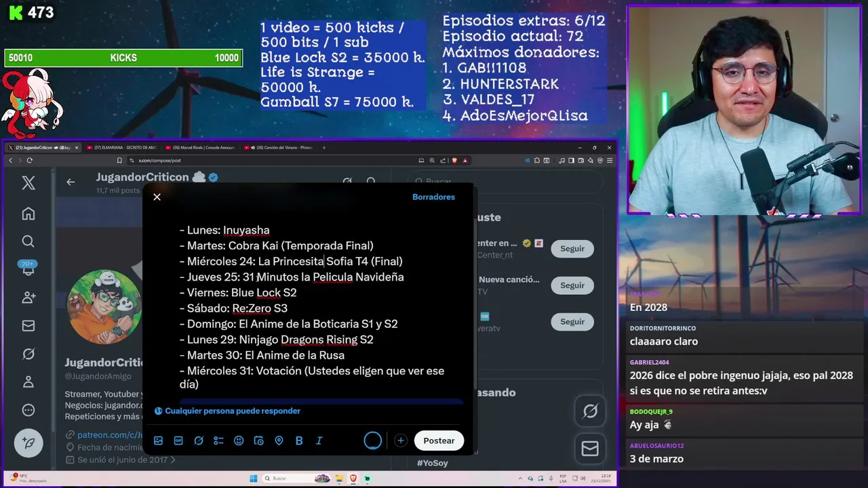Follow the Nueva canción suggested account

click(572, 285)
